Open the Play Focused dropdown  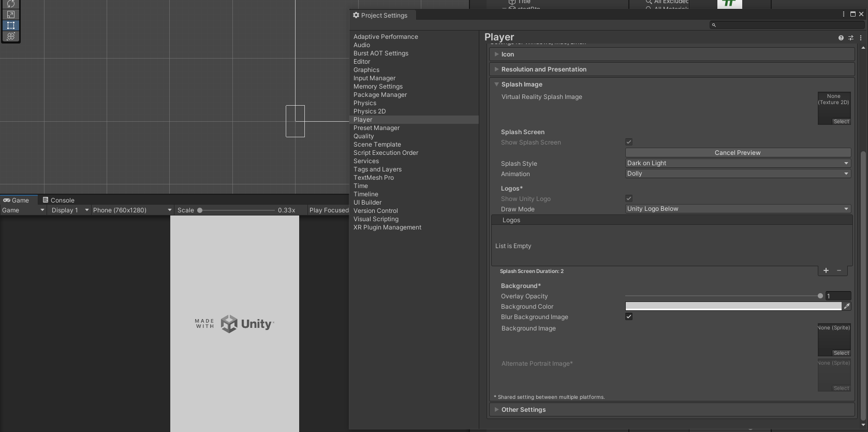(329, 210)
